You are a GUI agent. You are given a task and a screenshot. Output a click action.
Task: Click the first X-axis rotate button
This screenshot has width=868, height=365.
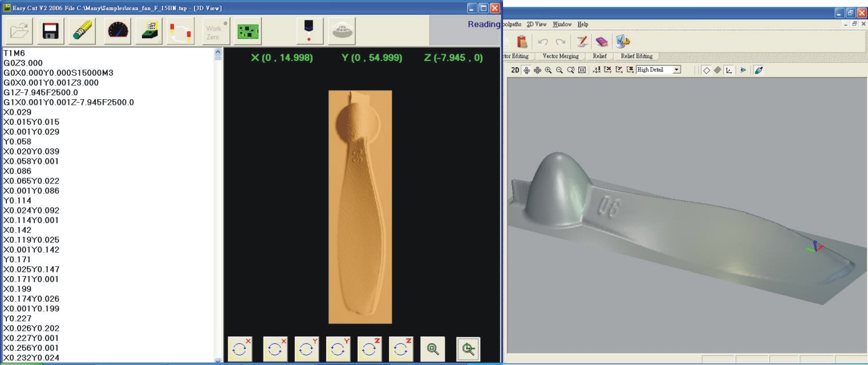(240, 348)
